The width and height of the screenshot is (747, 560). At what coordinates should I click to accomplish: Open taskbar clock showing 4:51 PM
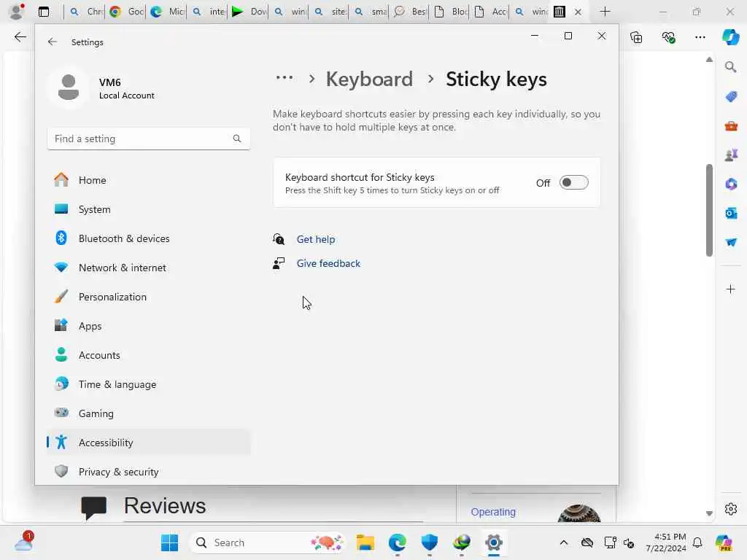coord(666,542)
